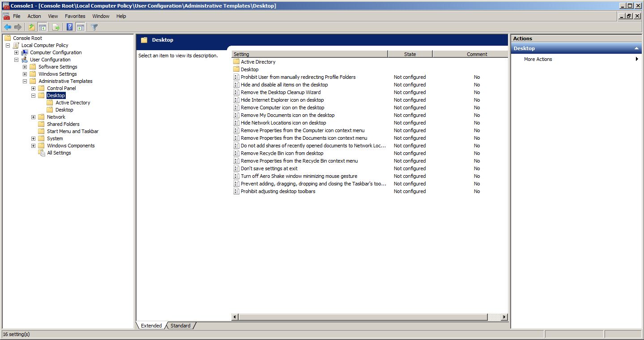This screenshot has height=340, width=644.
Task: Click the Desktop folder icon in settings list
Action: tap(237, 69)
